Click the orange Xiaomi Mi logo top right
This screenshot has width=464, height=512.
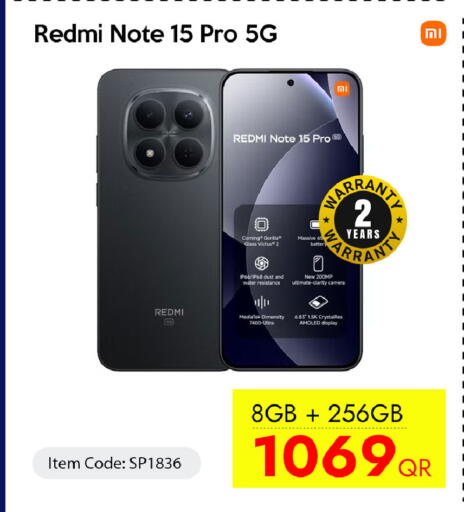point(433,33)
